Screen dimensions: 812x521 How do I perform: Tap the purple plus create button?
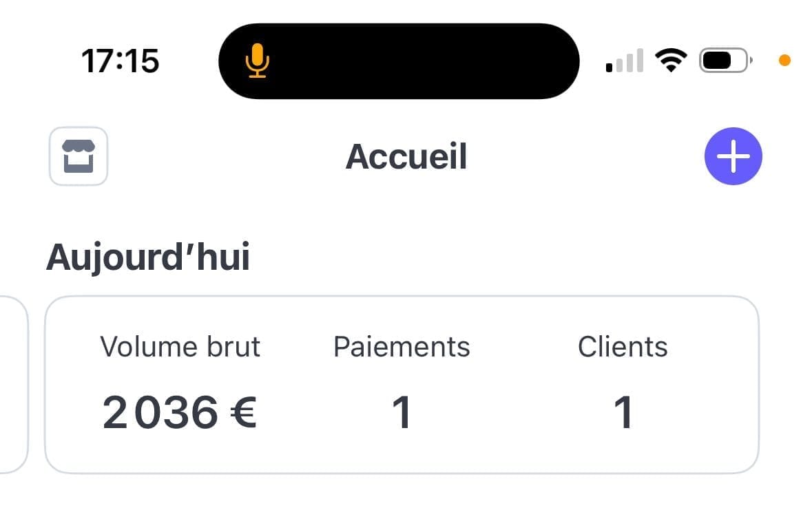click(733, 156)
